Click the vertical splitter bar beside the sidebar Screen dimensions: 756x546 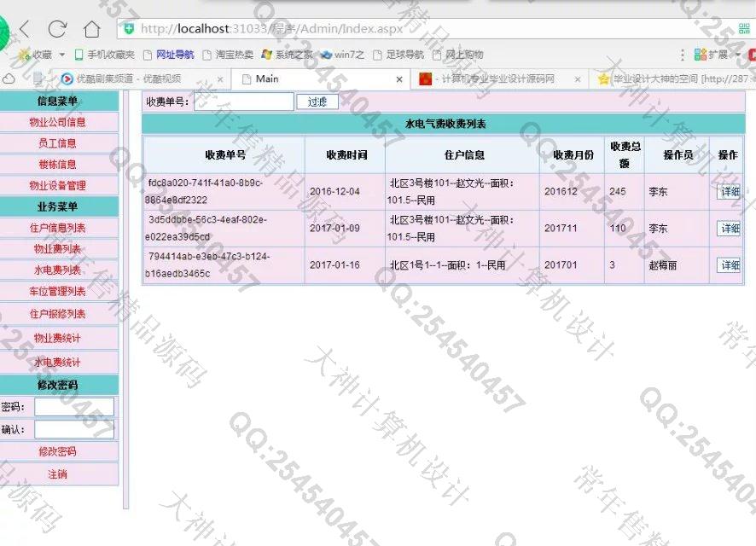pos(126,299)
